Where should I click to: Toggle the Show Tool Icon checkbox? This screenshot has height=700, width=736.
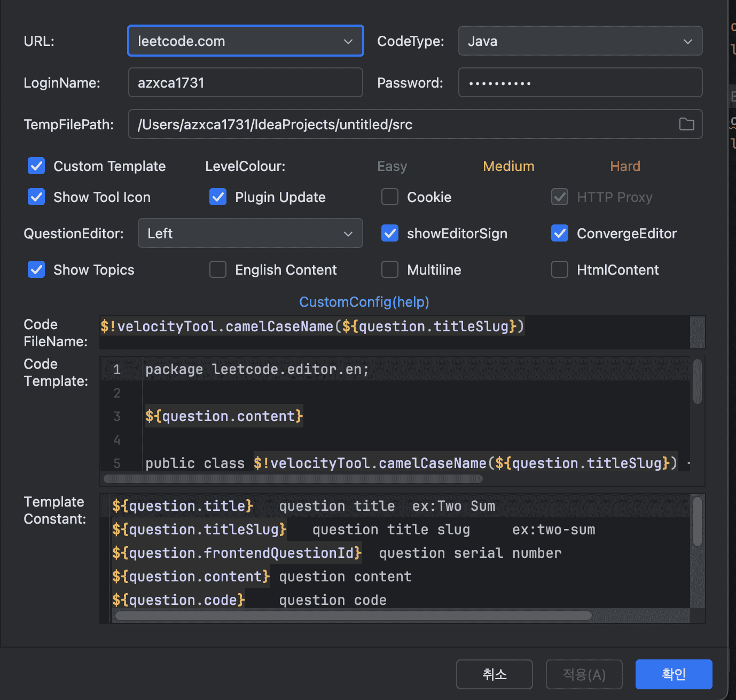click(36, 197)
